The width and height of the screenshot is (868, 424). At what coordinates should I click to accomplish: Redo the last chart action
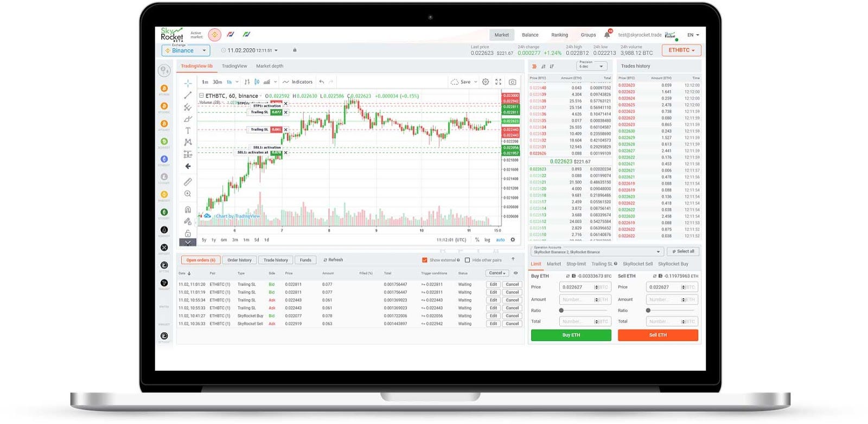331,82
